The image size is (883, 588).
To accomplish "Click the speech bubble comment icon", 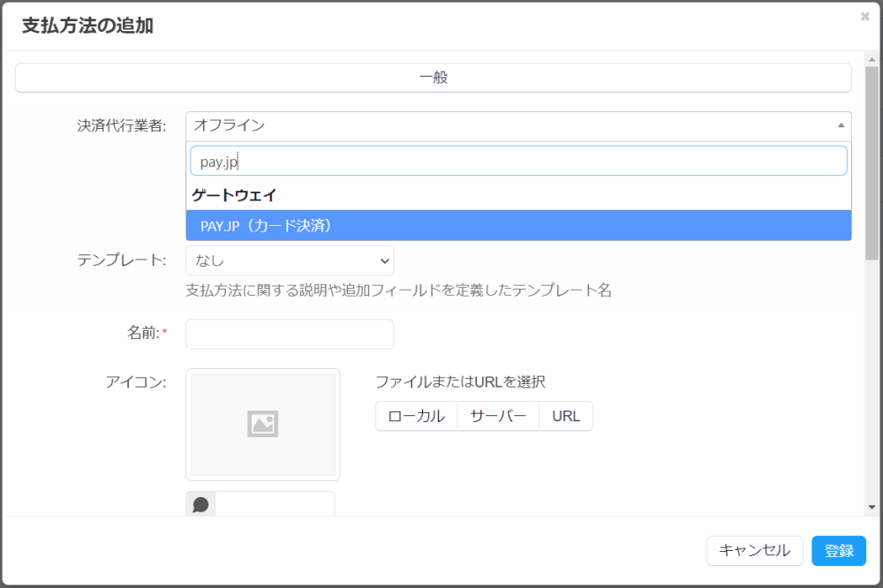I will 200,505.
